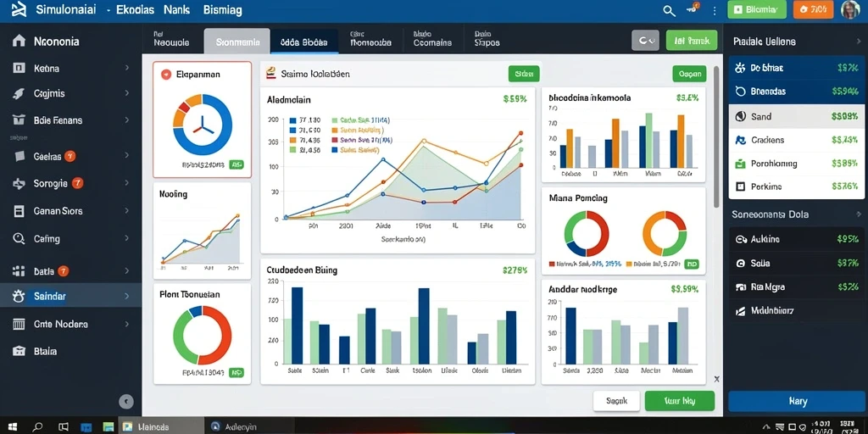Expand the Soneoonanta Dola section arrow
Image resolution: width=868 pixels, height=434 pixels.
(x=859, y=214)
